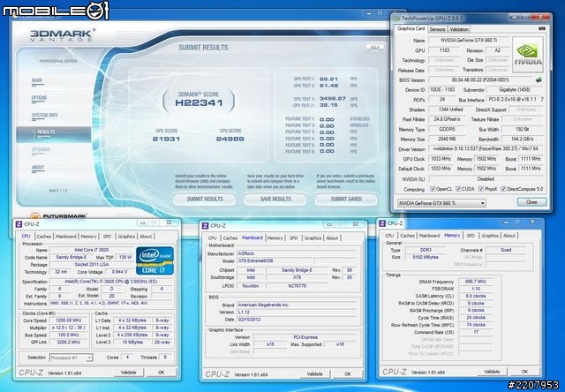This screenshot has height=392, width=565.
Task: Click the Help button in 3DMark
Action: click(x=374, y=47)
